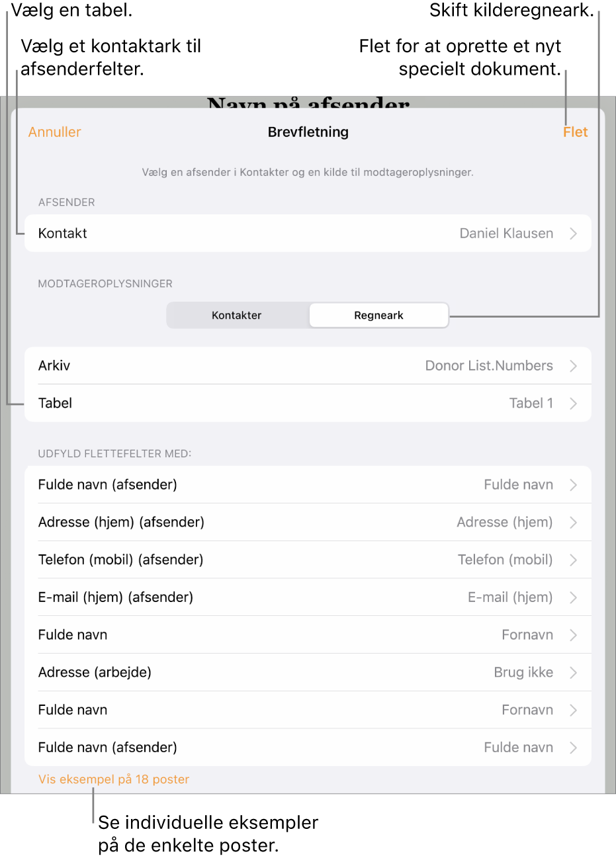616x862 pixels.
Task: Open the Kontakt sender selection row
Action: coord(308,234)
